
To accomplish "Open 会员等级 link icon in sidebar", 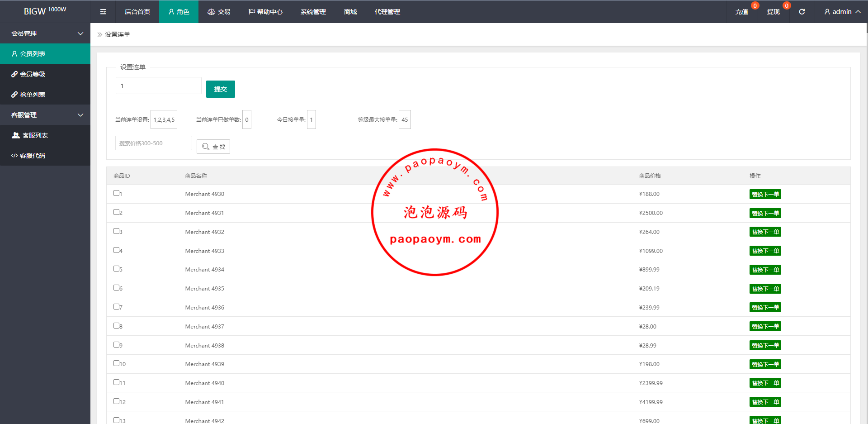I will (x=15, y=74).
